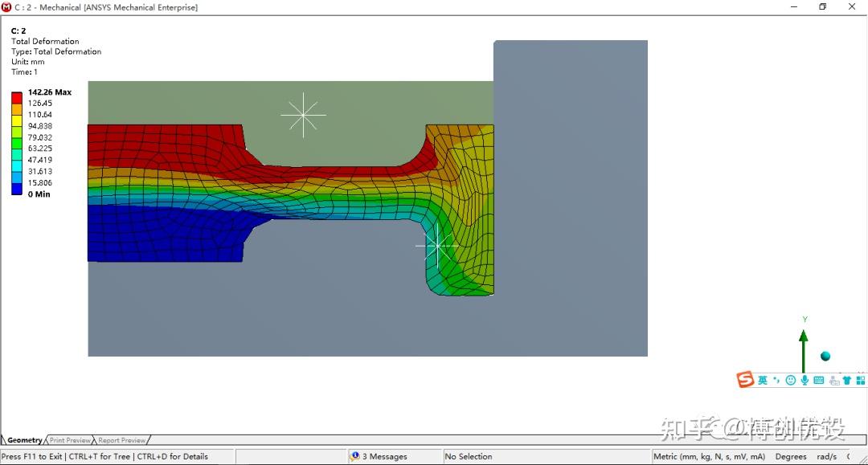This screenshot has width=868, height=465.
Task: Switch to the Print Preview tab
Action: (x=70, y=440)
